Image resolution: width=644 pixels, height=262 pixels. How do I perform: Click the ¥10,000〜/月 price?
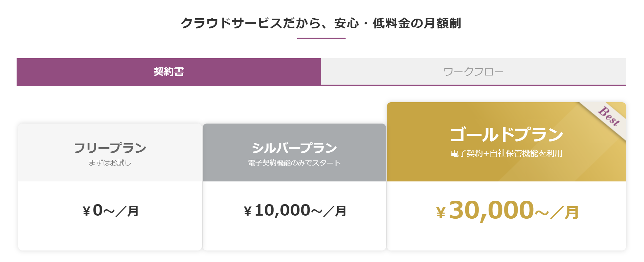(x=295, y=211)
